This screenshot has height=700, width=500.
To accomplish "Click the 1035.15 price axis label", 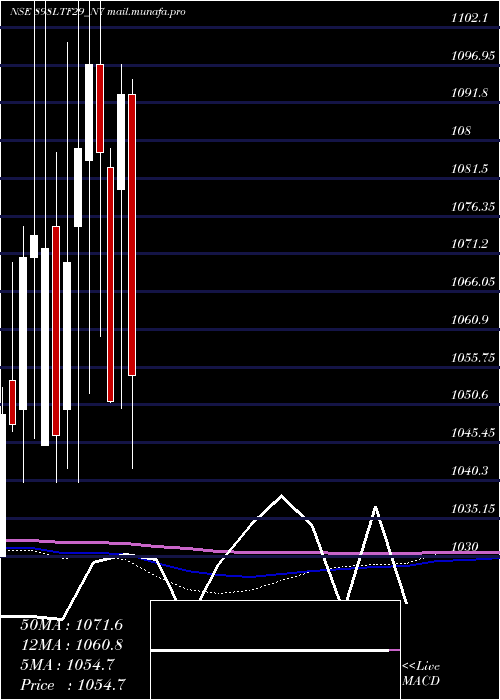I will coord(473,508).
